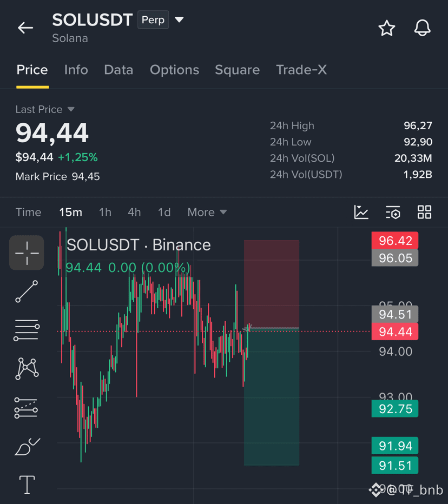Open price alert bell icon

click(422, 28)
